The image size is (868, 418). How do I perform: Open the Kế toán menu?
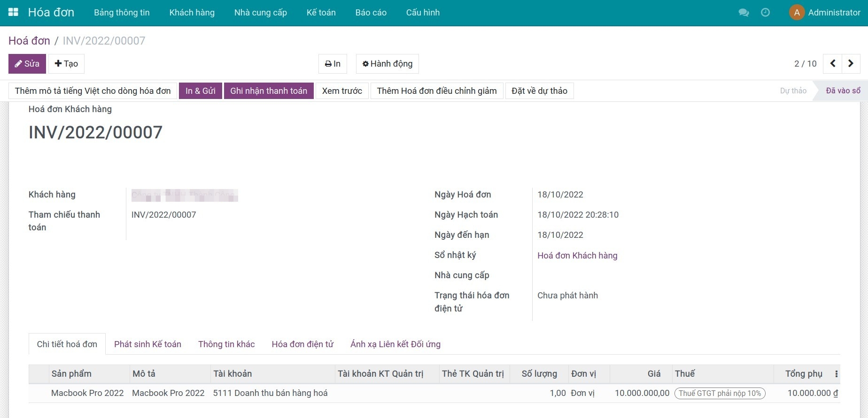click(321, 13)
